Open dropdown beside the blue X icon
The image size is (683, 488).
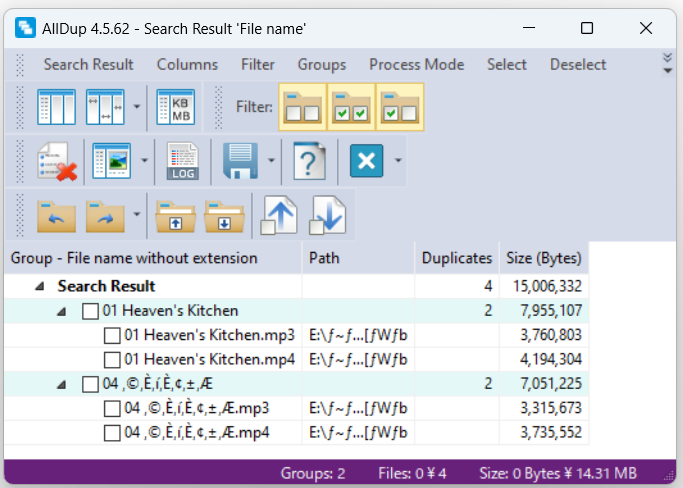[x=398, y=160]
